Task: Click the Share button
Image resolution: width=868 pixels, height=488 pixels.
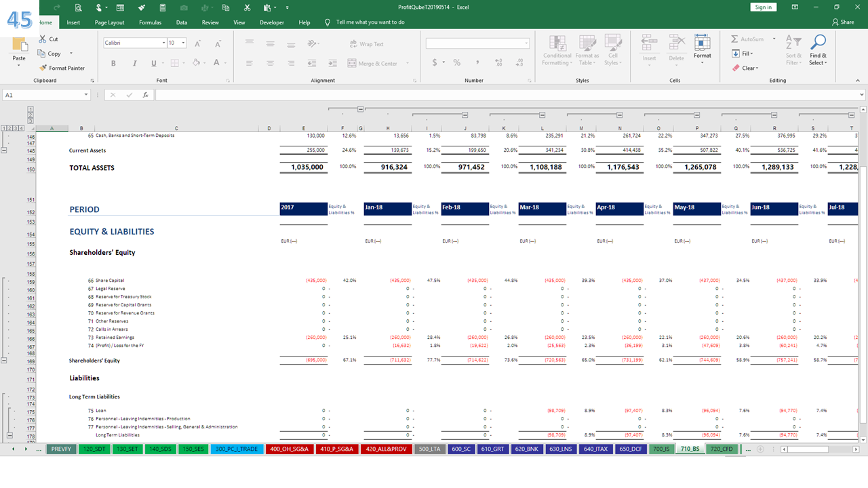Action: (843, 22)
